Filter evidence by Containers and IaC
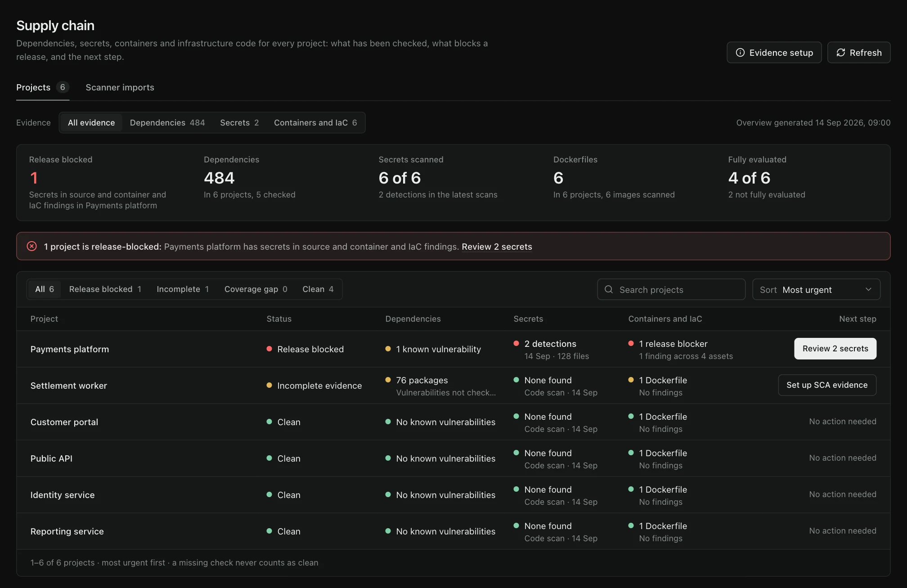The width and height of the screenshot is (907, 588). [315, 122]
